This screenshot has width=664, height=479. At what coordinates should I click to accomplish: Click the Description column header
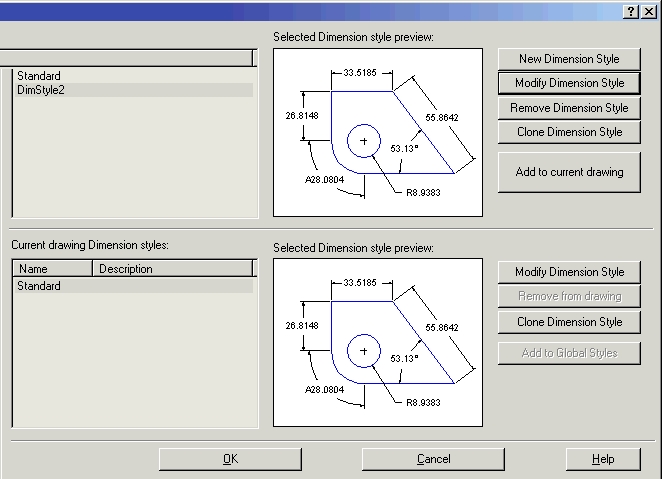[172, 269]
